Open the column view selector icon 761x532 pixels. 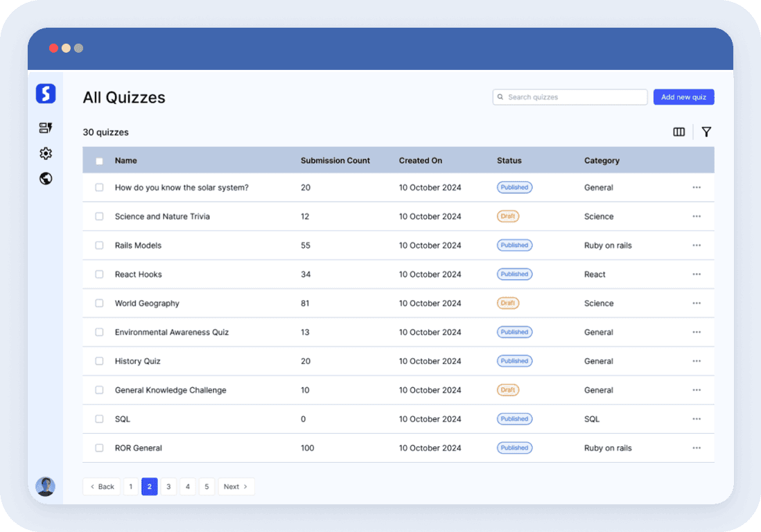pyautogui.click(x=679, y=132)
